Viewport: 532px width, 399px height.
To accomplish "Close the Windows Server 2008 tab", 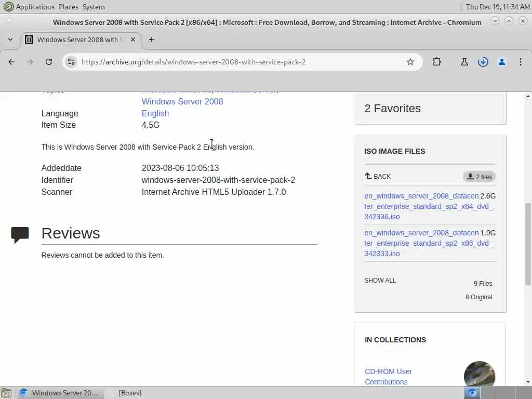I will click(x=133, y=39).
